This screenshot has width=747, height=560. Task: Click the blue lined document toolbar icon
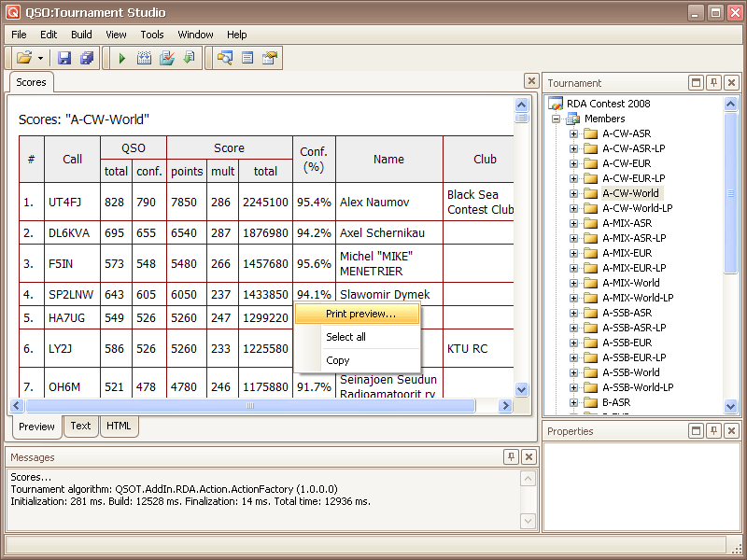point(247,58)
